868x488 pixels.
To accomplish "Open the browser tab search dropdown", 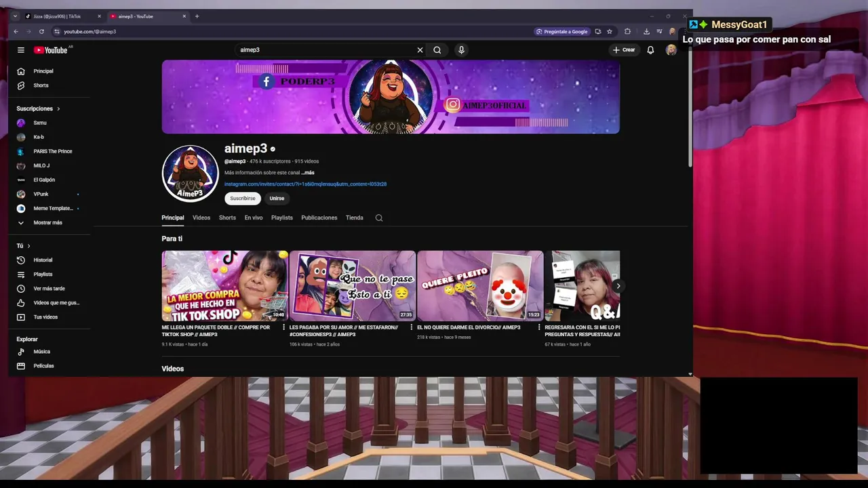I will pos(15,16).
